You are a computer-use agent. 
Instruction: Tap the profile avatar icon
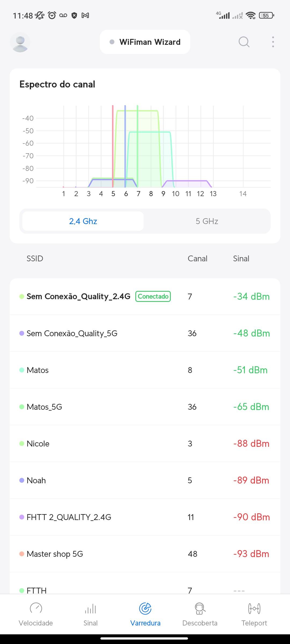click(20, 42)
